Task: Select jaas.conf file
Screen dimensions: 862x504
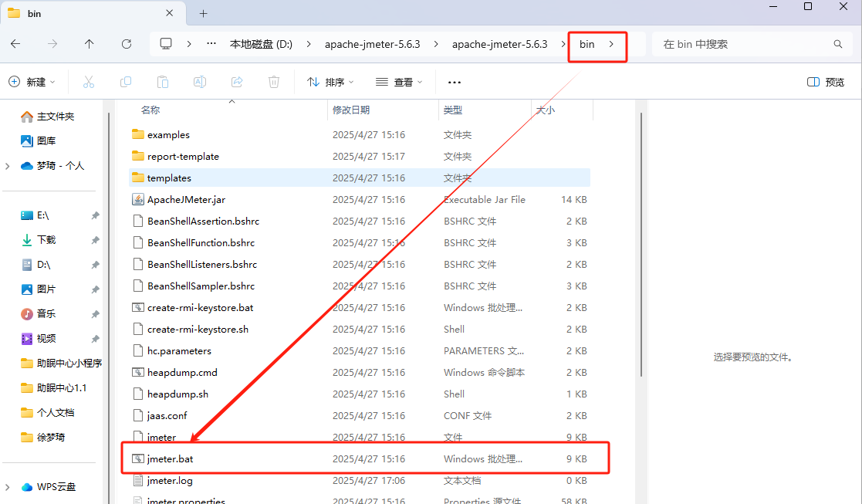Action: [x=360, y=415]
